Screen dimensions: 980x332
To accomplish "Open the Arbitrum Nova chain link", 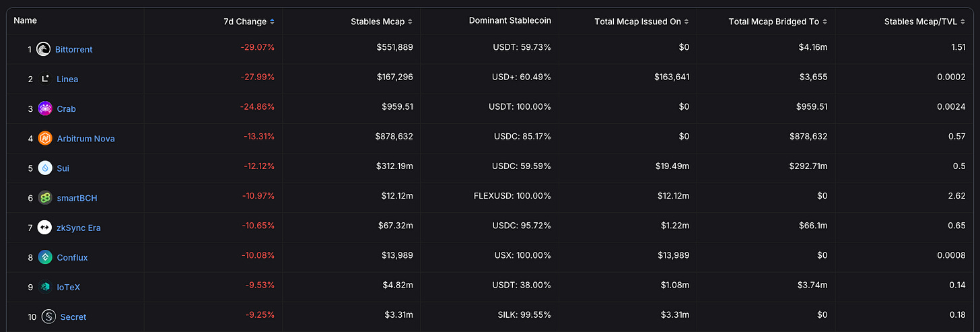I will click(85, 138).
